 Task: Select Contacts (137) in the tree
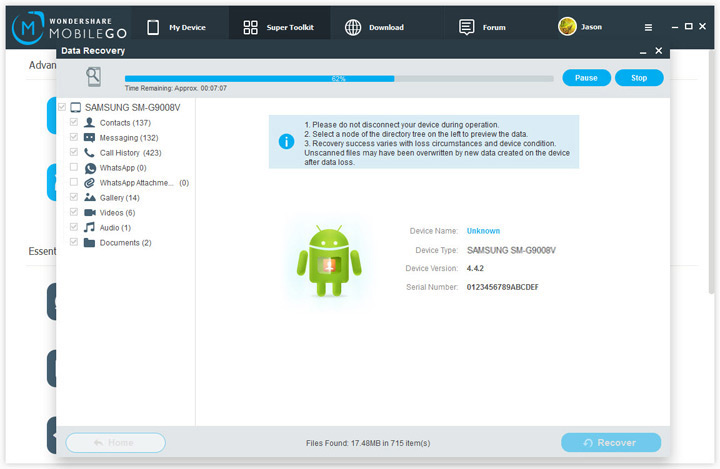point(125,123)
